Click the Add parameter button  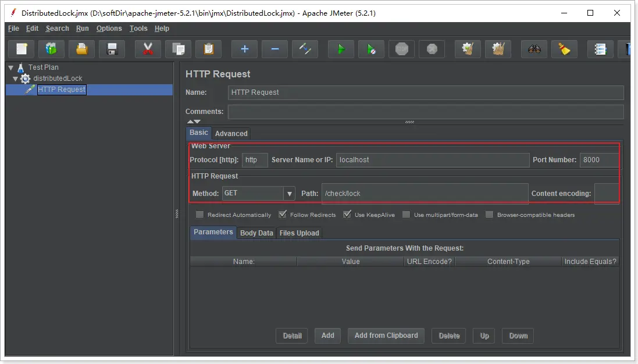coord(327,336)
